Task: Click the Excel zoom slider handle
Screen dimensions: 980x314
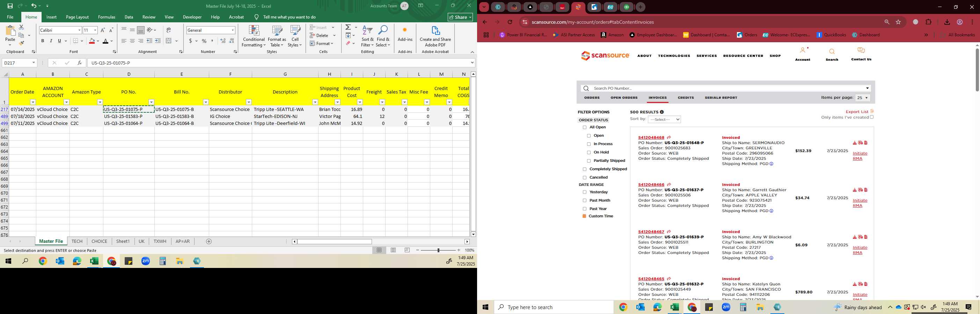Action: [438, 250]
